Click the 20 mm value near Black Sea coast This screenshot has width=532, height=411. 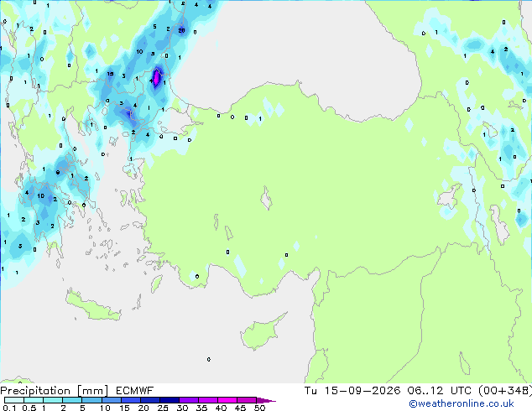coord(181,30)
